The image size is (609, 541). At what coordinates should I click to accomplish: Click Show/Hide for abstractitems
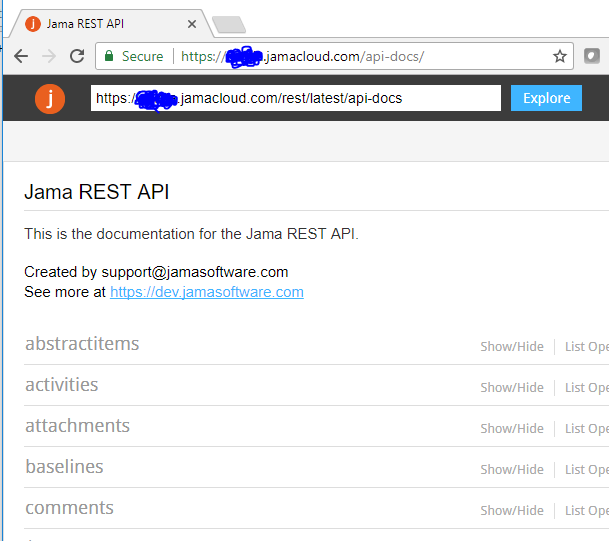coord(512,346)
